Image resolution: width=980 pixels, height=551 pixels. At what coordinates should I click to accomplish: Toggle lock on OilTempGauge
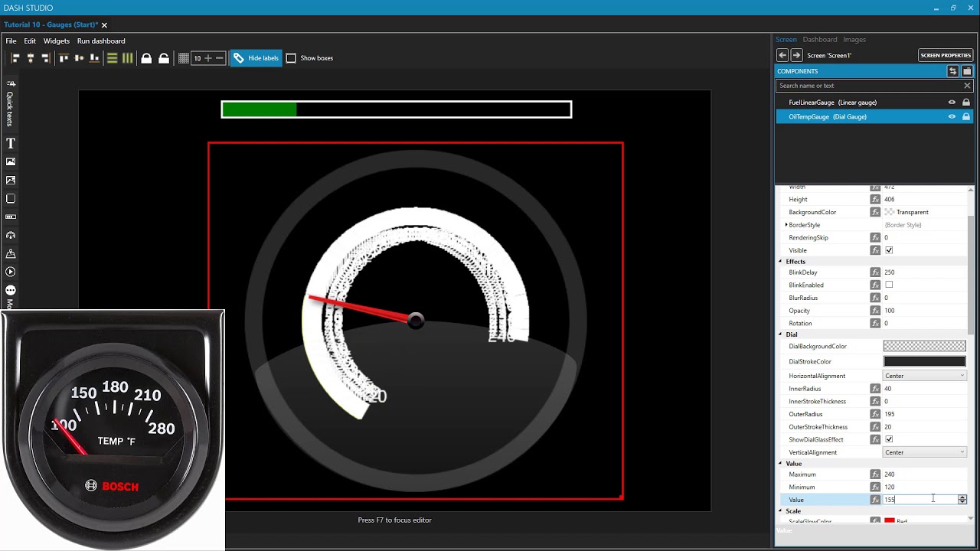(x=966, y=117)
